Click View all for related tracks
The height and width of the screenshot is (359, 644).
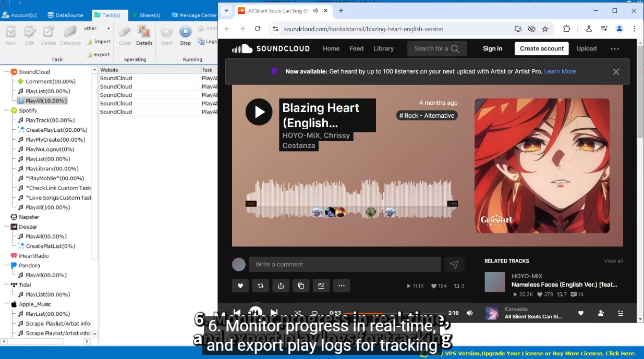click(613, 261)
